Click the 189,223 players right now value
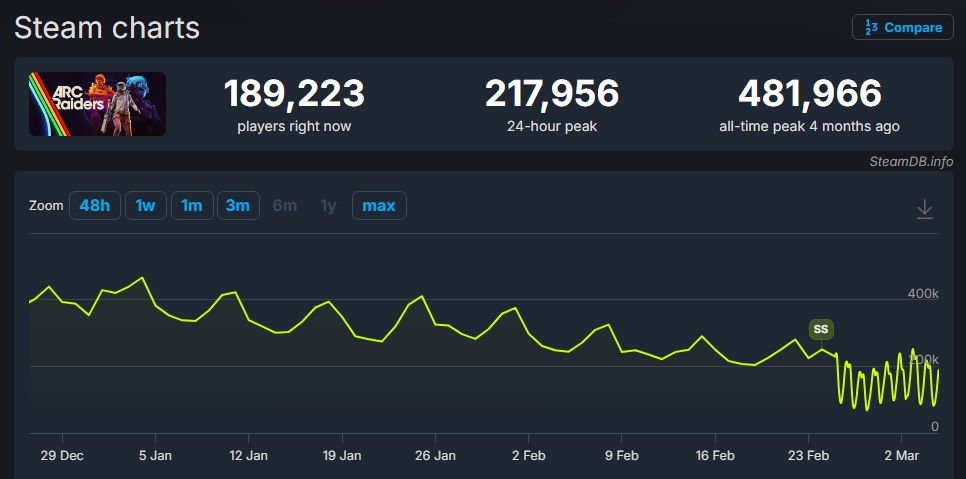Image resolution: width=966 pixels, height=479 pixels. click(294, 94)
